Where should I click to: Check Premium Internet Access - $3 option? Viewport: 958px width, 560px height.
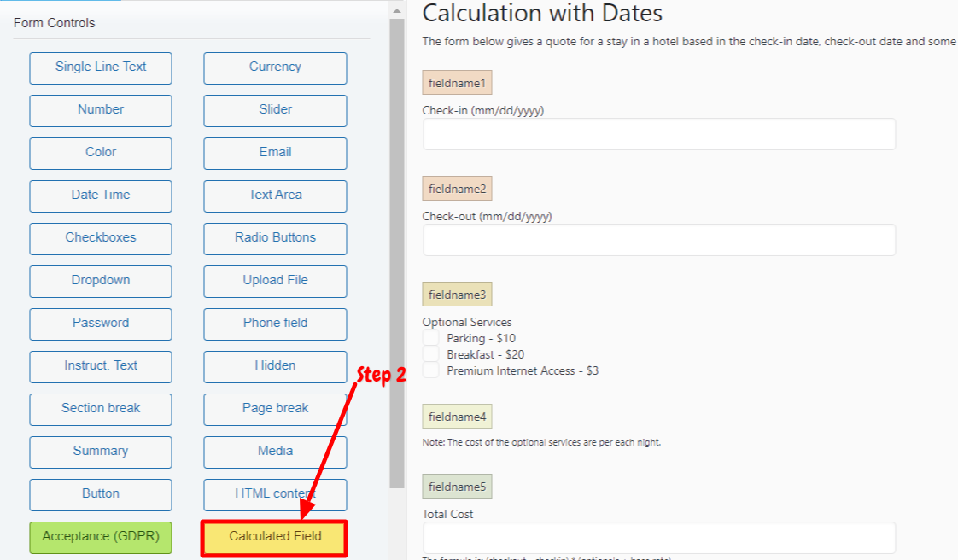430,370
